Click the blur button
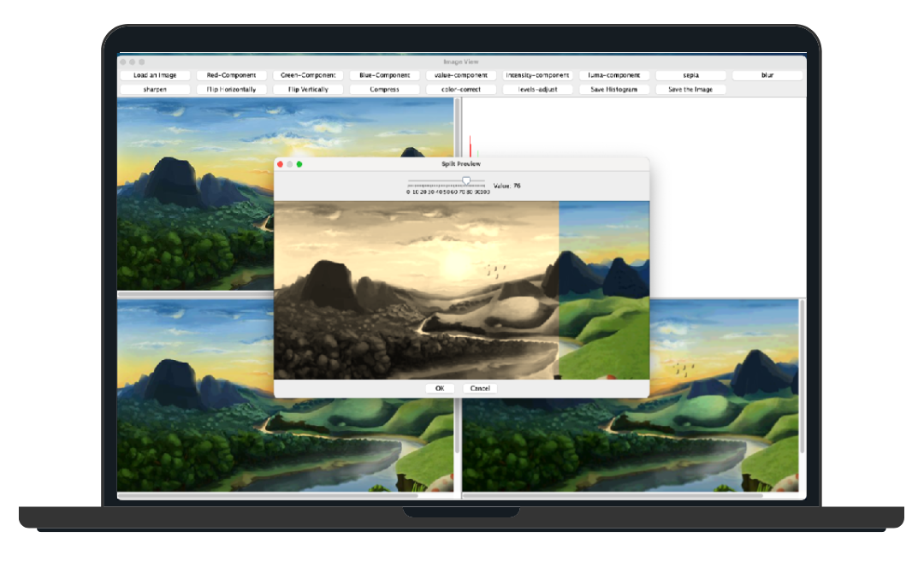This screenshot has width=924, height=567. (x=767, y=75)
